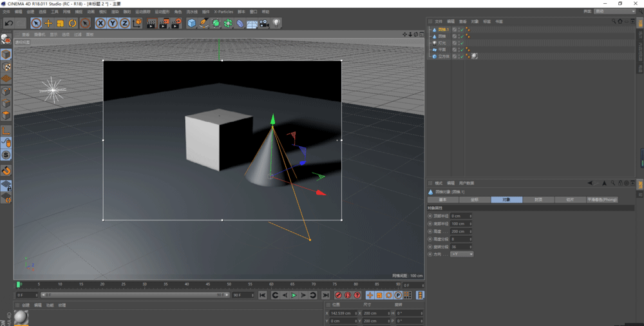This screenshot has width=644, height=326.
Task: Click frame 45 on the timeline ruler
Action: (x=208, y=284)
